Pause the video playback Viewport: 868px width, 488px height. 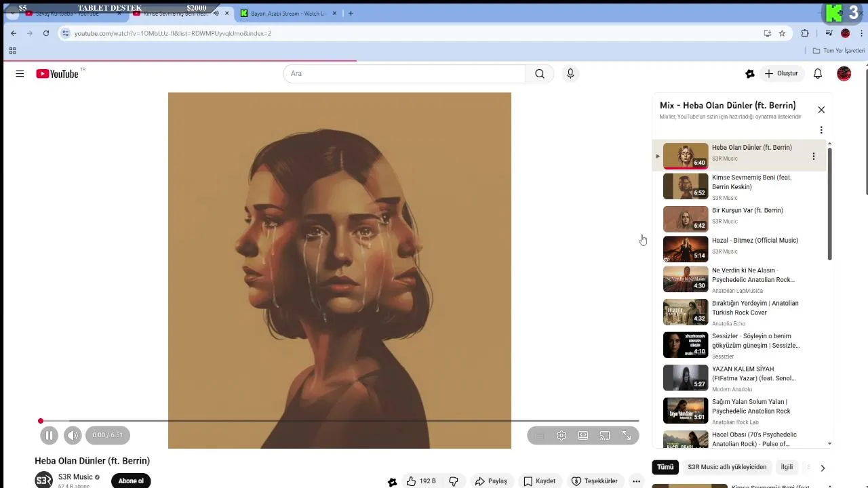(x=49, y=435)
